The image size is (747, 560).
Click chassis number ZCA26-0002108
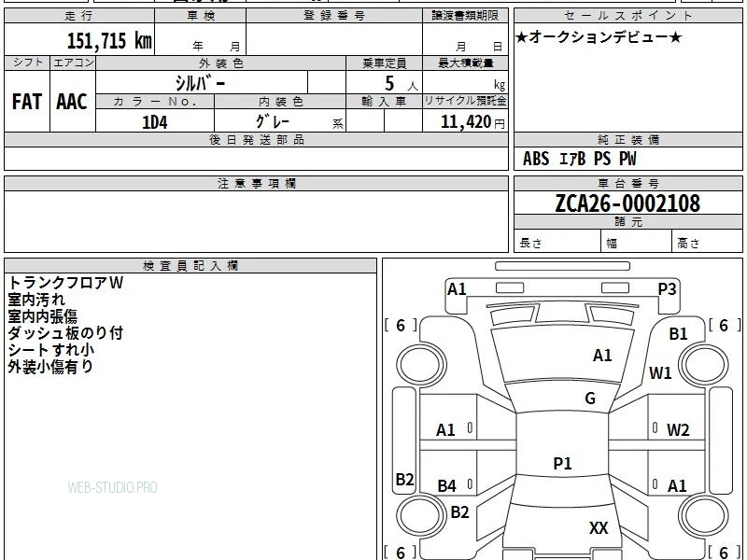[x=627, y=203]
